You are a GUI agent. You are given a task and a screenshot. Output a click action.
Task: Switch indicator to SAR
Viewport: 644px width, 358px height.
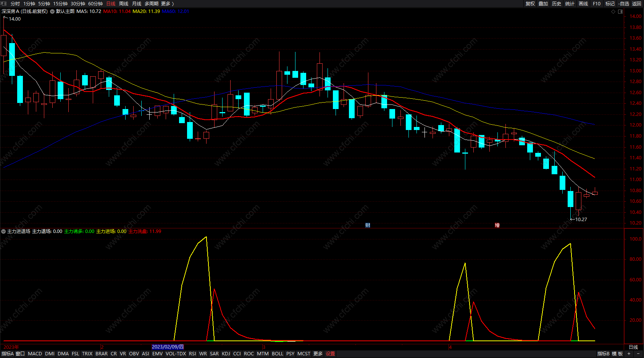coord(215,354)
